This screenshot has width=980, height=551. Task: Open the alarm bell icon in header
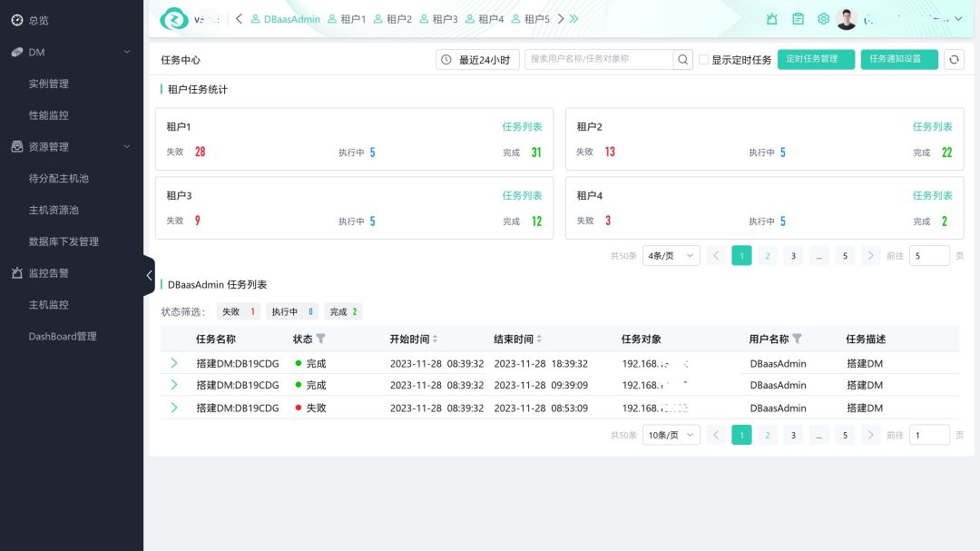click(772, 19)
